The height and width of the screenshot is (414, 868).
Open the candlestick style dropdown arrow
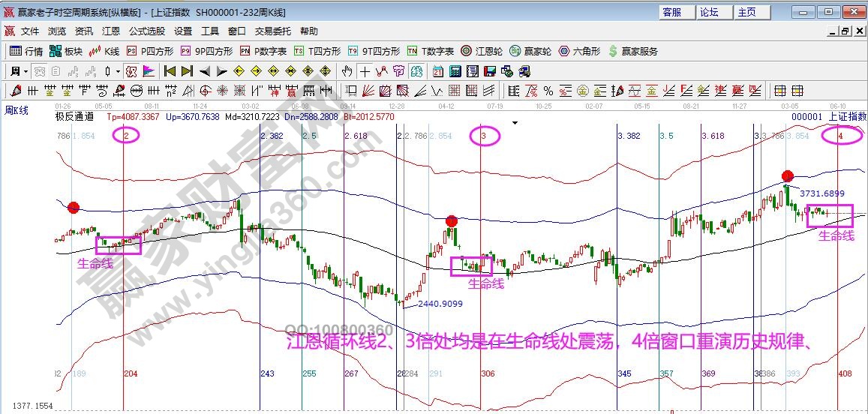click(x=117, y=71)
